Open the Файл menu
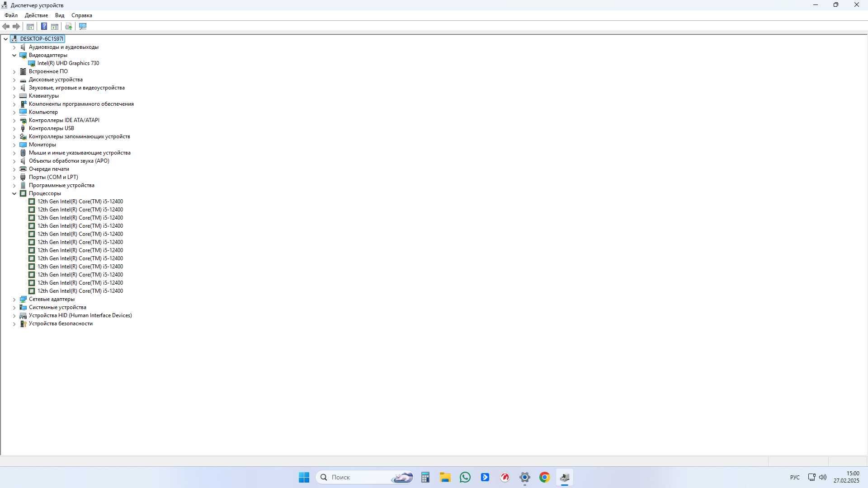868x488 pixels. coord(11,15)
